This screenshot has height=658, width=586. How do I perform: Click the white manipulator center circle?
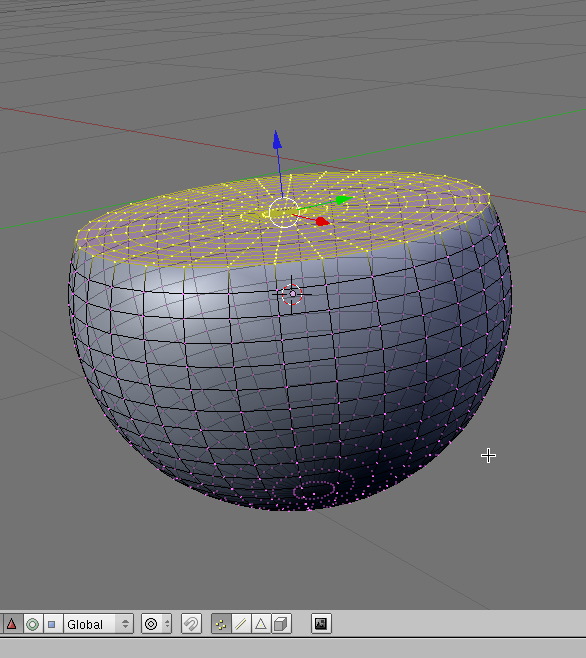pos(284,213)
